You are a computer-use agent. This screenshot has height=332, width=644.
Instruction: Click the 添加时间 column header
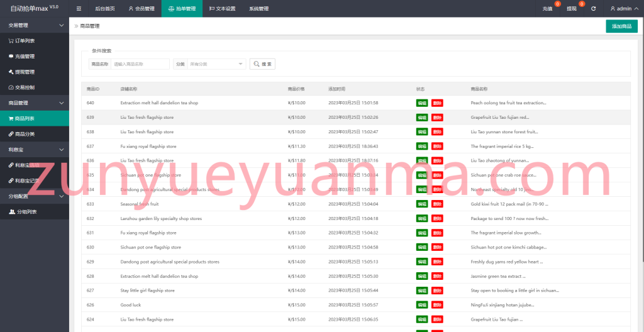tap(337, 89)
